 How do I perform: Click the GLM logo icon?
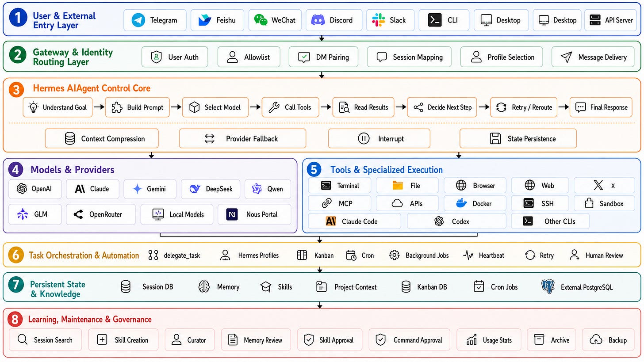point(23,214)
